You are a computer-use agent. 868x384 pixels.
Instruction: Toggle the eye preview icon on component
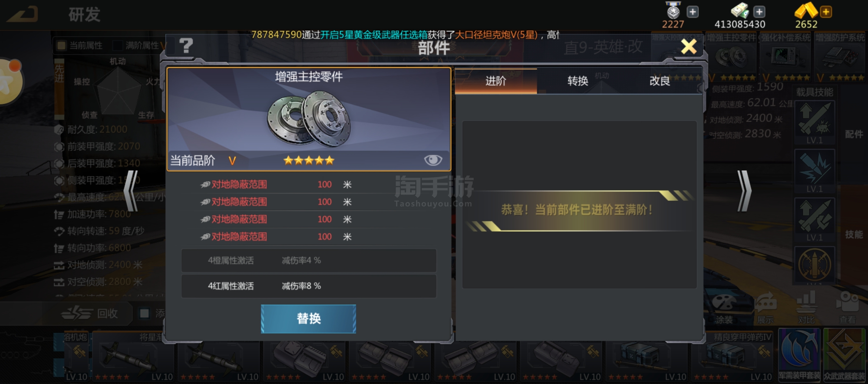(x=433, y=160)
